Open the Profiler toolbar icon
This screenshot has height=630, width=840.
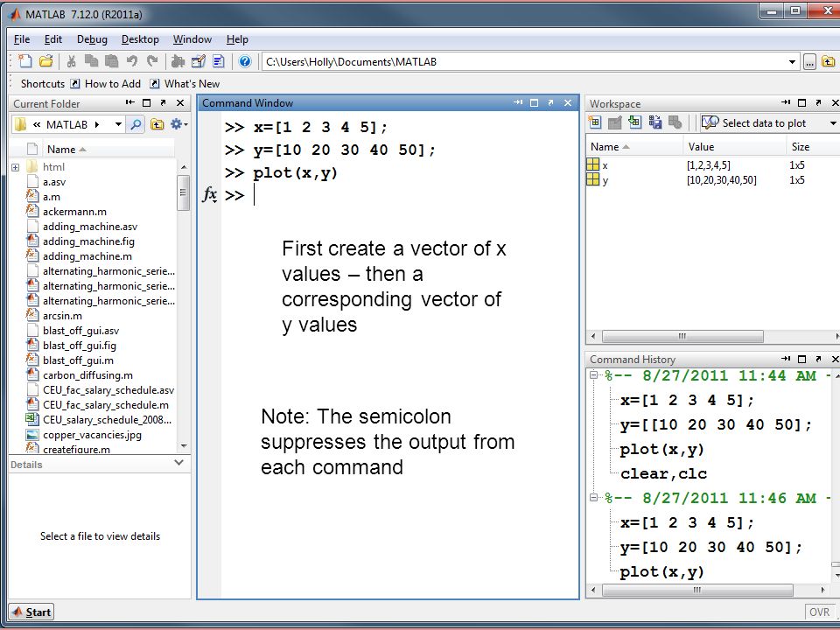click(x=219, y=61)
